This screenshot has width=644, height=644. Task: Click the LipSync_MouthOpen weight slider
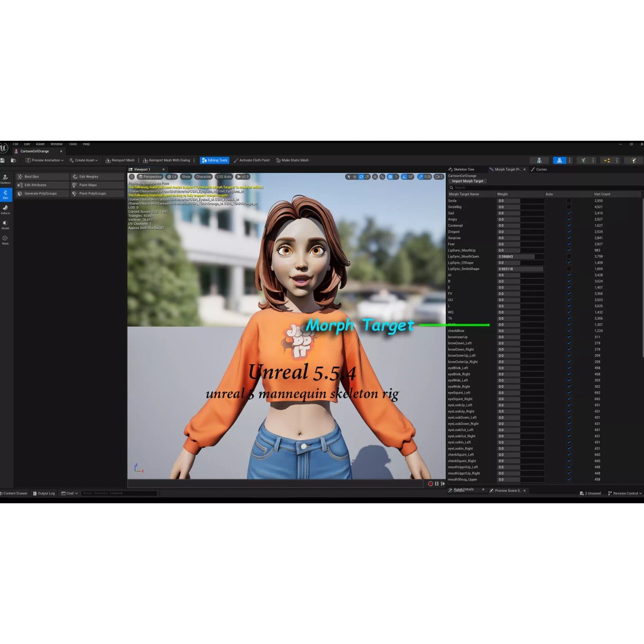point(521,256)
